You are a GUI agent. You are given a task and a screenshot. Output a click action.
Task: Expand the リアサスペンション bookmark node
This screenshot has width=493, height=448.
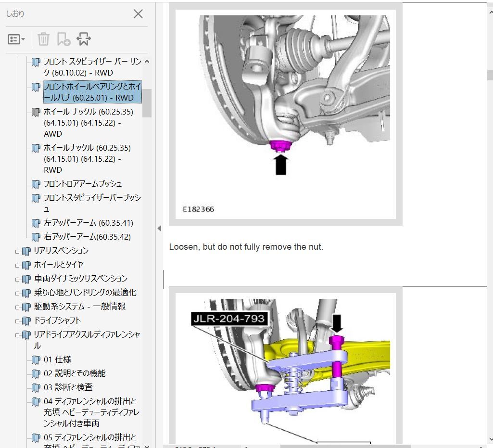click(x=18, y=251)
